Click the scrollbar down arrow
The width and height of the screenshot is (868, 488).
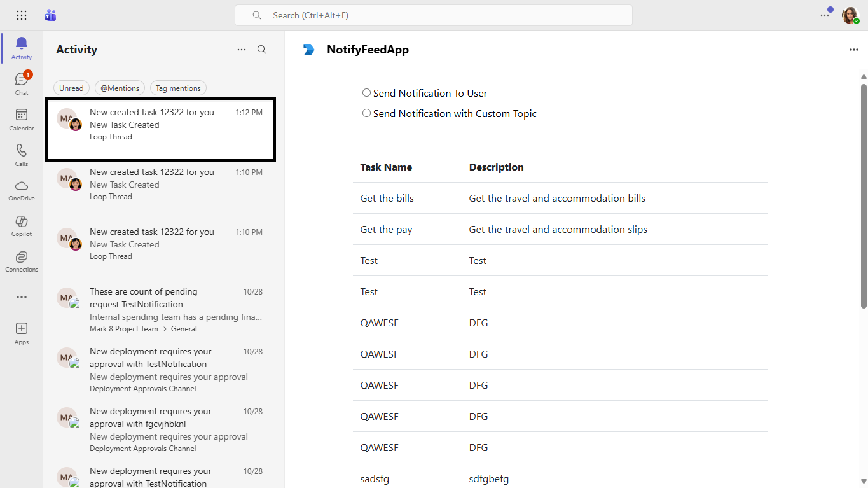point(864,482)
